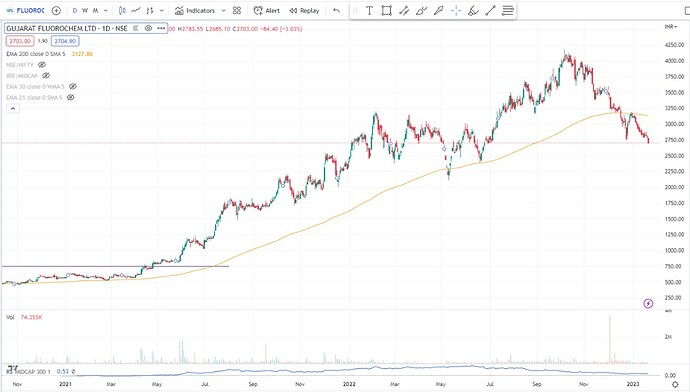The image size is (690, 392).
Task: Select the Parallel Channel drawing tool
Action: click(404, 11)
